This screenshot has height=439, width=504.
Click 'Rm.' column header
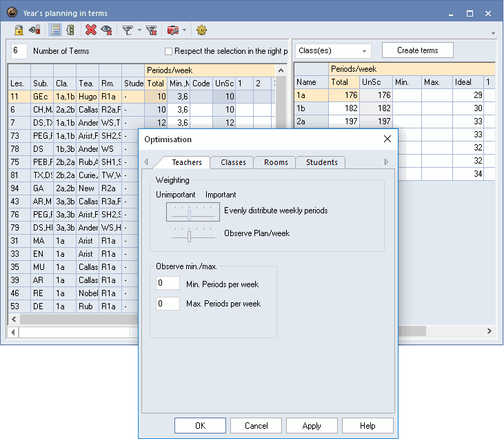(x=110, y=84)
